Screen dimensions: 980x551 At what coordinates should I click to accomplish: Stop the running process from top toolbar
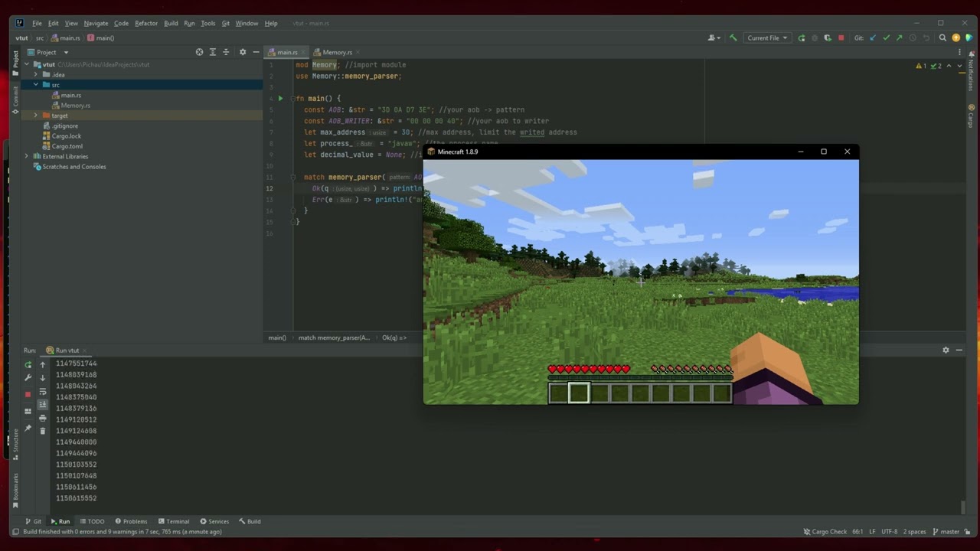pos(841,37)
